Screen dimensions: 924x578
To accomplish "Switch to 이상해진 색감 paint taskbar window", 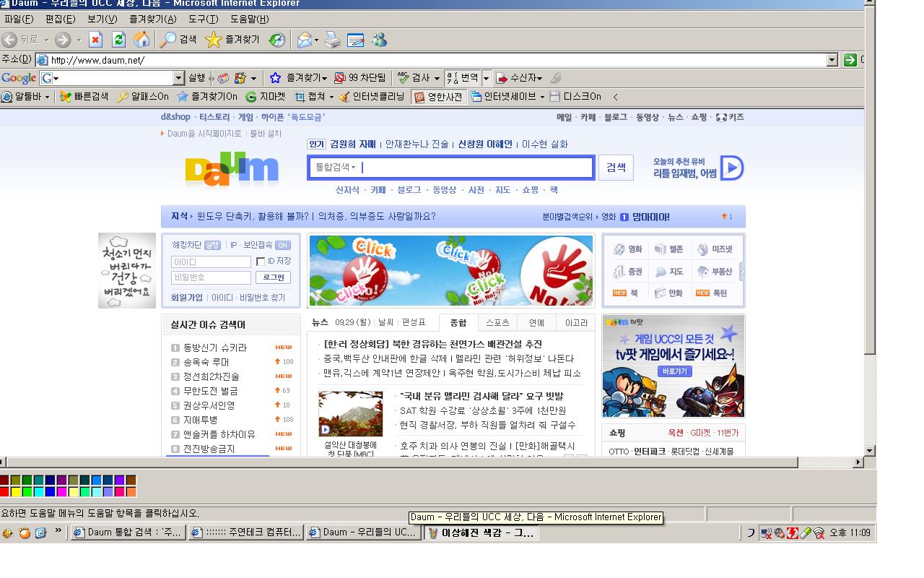I will click(x=481, y=532).
